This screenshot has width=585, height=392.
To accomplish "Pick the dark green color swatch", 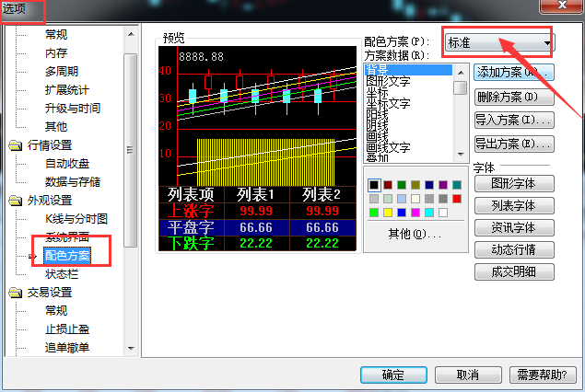I will click(402, 185).
